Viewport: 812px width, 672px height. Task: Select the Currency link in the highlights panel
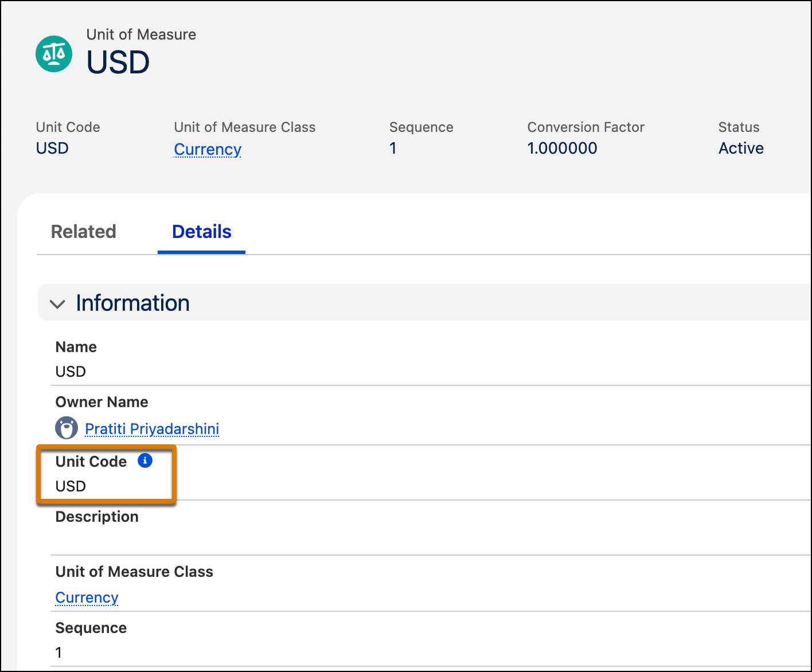[208, 149]
